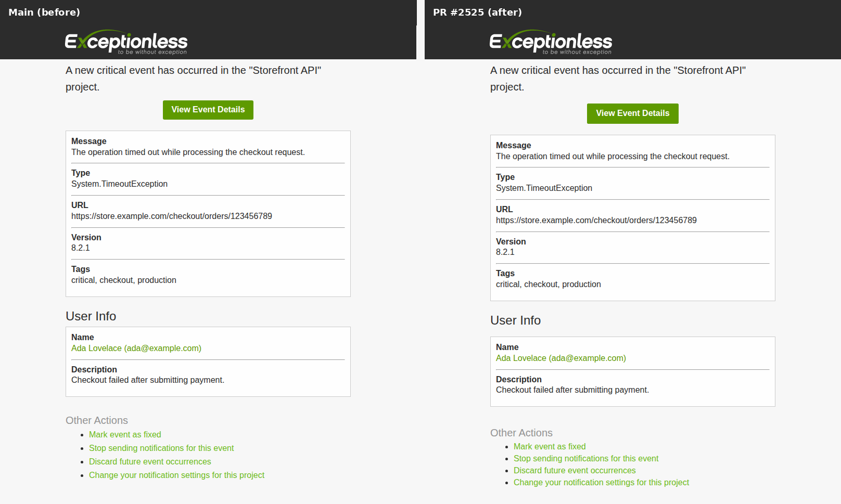Open Change notification settings link in after email

tap(601, 482)
